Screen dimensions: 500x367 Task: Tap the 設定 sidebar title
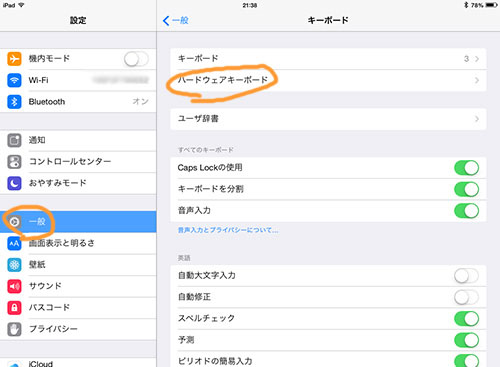point(78,20)
